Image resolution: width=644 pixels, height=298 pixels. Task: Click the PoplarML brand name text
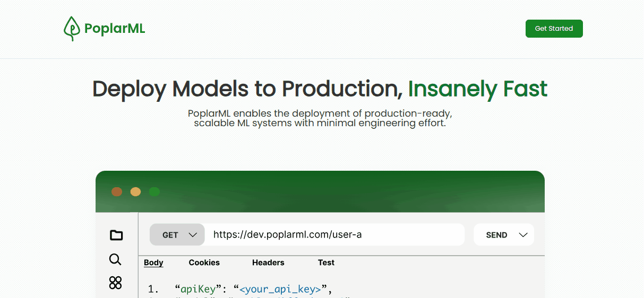(x=115, y=29)
